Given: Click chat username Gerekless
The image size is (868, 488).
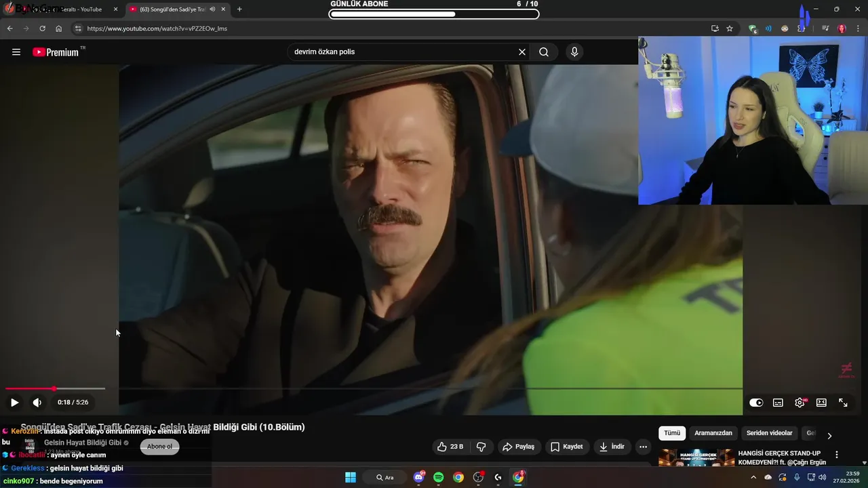Looking at the screenshot, I should [x=28, y=468].
